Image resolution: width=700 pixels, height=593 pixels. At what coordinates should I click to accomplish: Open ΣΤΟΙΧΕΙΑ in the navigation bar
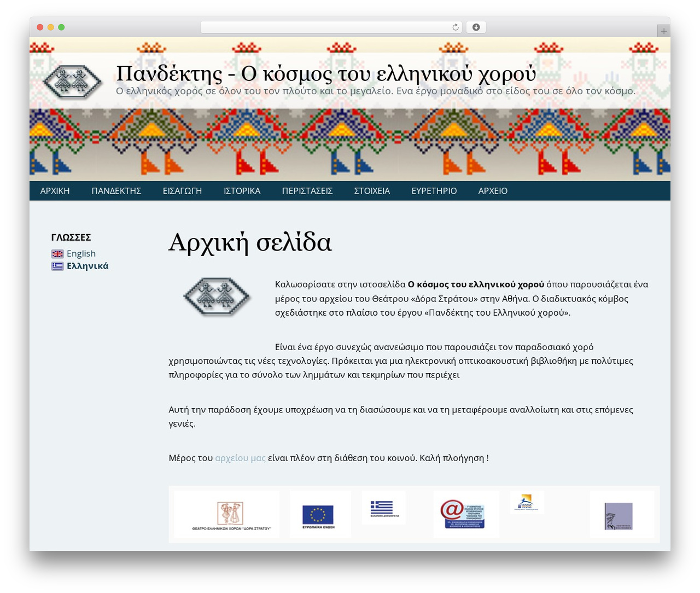click(x=372, y=191)
